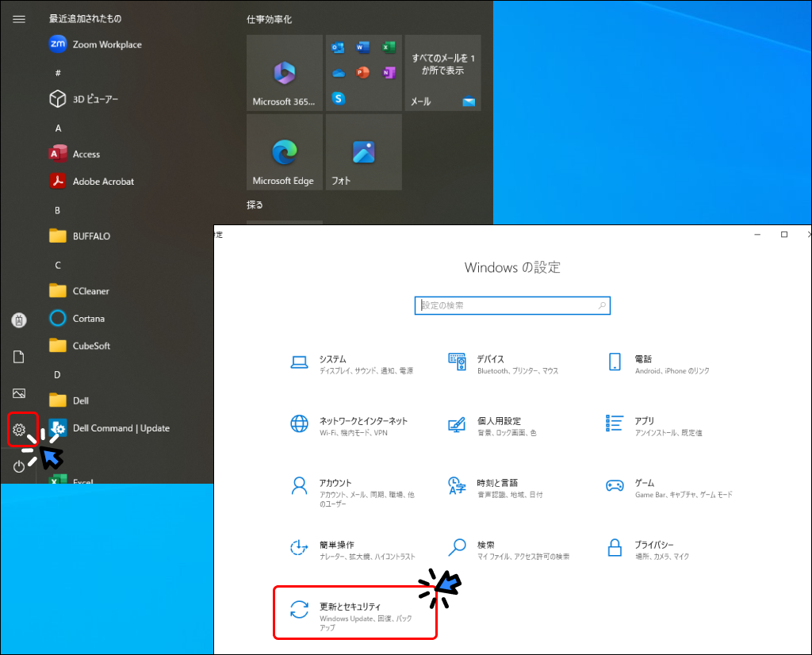
Task: Open ネットワークとインターネット settings
Action: (350, 426)
